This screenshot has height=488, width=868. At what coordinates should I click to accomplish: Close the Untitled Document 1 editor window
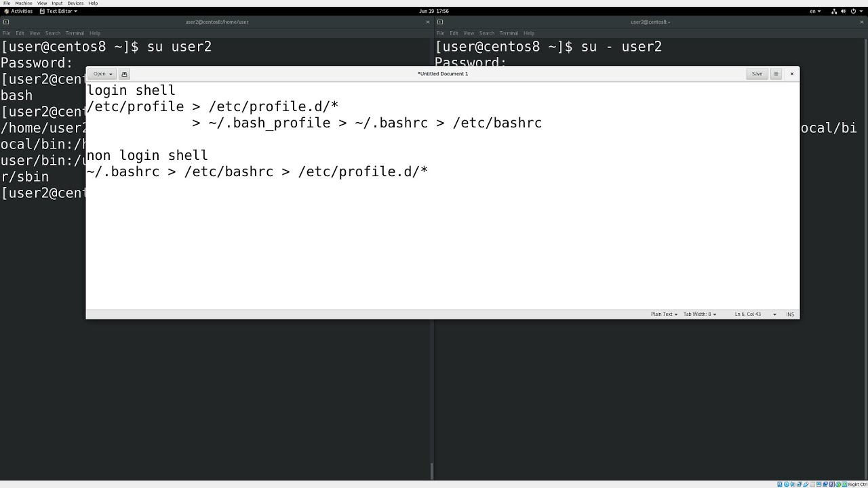[x=791, y=74]
